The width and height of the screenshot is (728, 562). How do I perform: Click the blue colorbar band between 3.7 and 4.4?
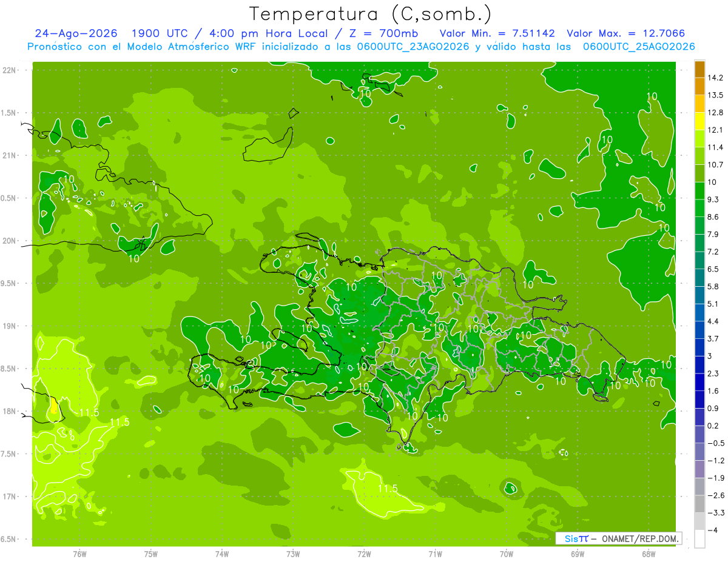pos(699,330)
